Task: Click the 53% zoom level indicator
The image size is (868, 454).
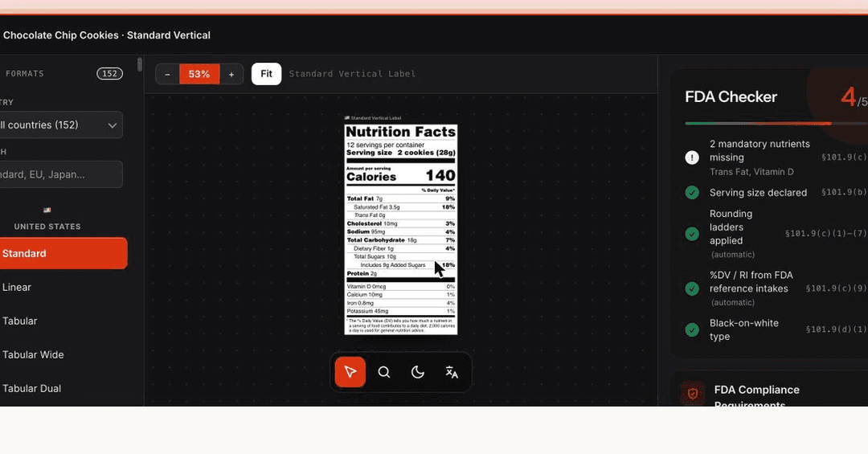Action: pos(199,74)
